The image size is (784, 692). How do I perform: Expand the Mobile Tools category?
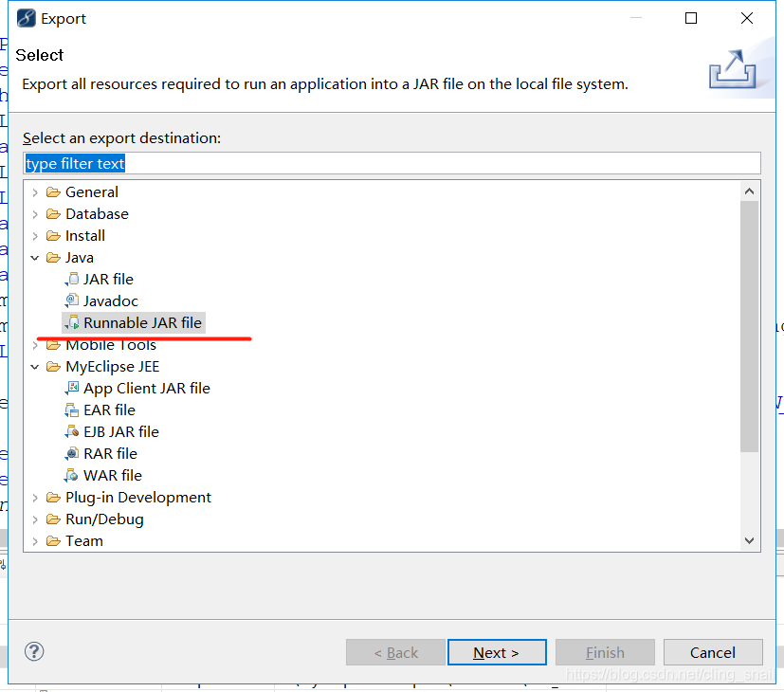point(35,345)
